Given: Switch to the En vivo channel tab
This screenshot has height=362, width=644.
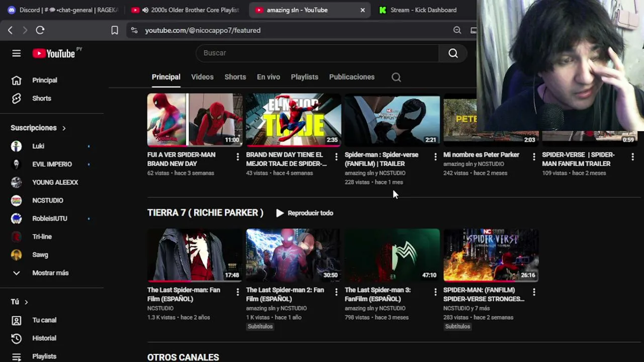Looking at the screenshot, I should pos(268,77).
